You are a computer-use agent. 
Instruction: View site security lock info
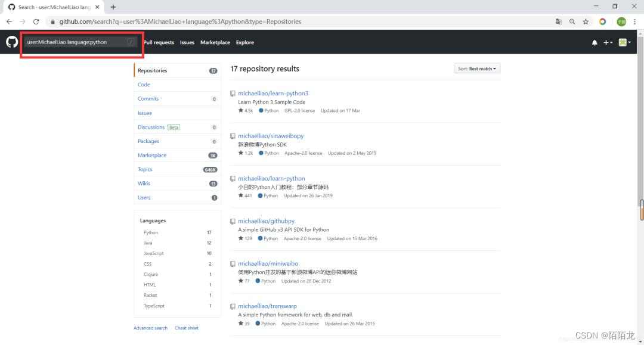point(52,21)
